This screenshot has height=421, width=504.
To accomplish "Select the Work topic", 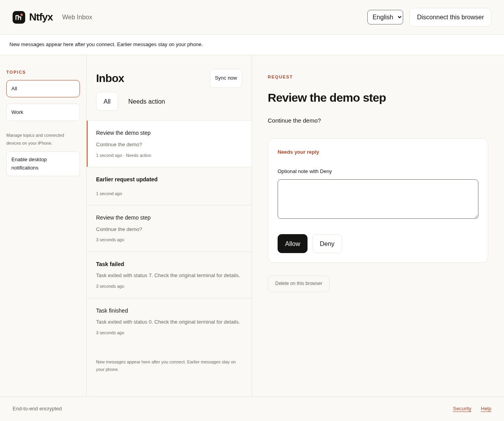I will (x=43, y=112).
